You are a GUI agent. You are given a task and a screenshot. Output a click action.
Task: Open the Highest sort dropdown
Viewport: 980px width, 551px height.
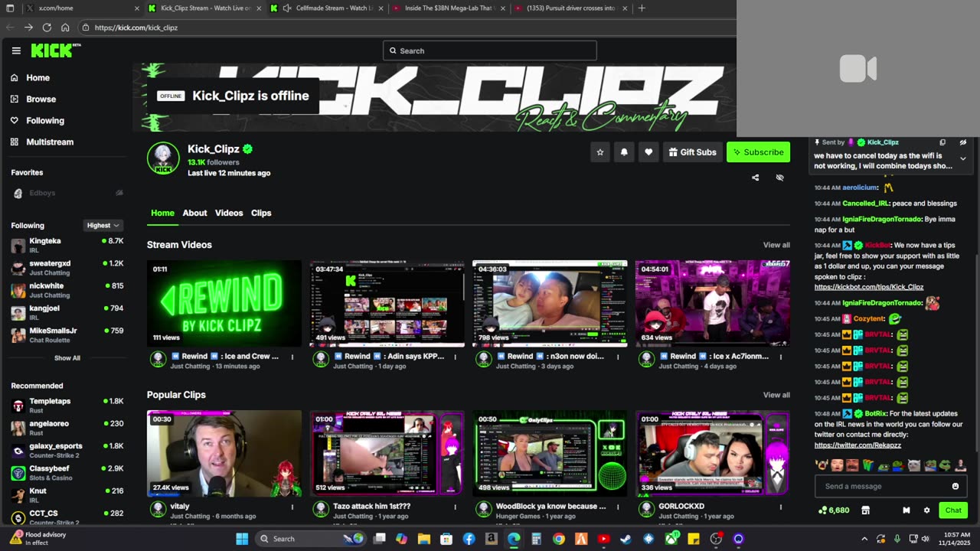[103, 225]
